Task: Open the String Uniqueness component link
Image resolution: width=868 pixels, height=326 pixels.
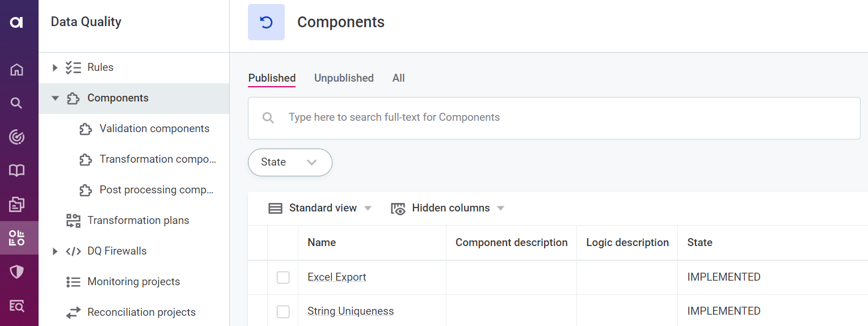Action: (x=350, y=311)
